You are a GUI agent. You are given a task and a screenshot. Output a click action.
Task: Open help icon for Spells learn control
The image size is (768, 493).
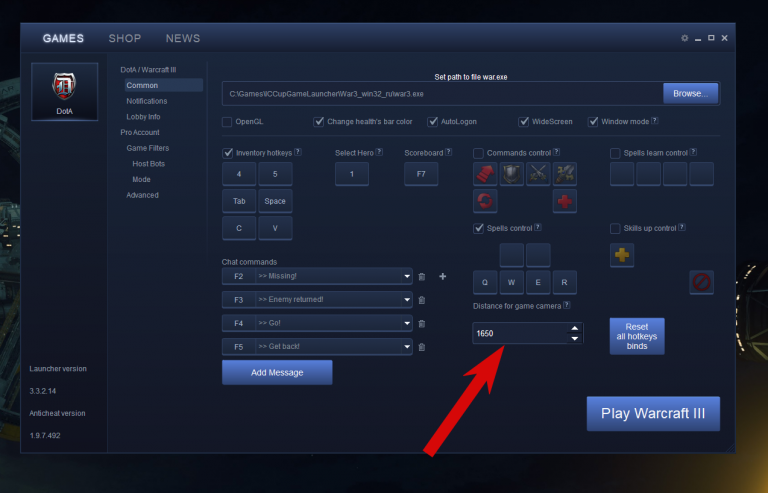click(x=693, y=152)
